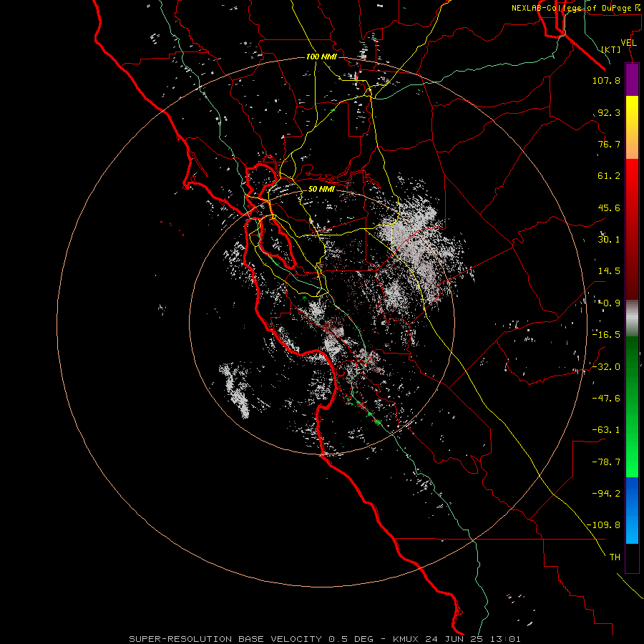Click the VEL legend title
The width and height of the screenshot is (644, 644).
[628, 43]
